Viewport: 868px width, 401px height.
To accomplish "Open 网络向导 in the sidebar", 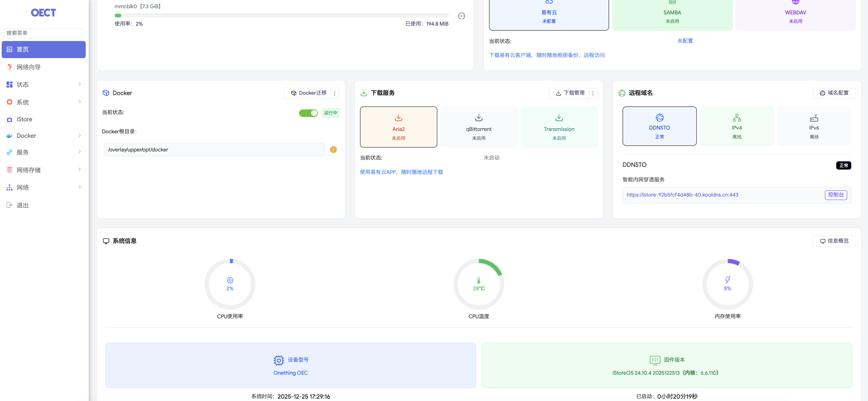I will [29, 67].
